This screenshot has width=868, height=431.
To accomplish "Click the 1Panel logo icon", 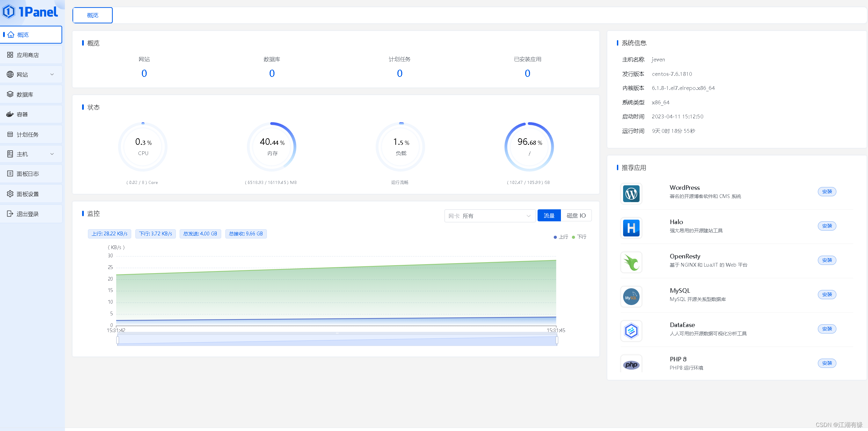I will [9, 12].
